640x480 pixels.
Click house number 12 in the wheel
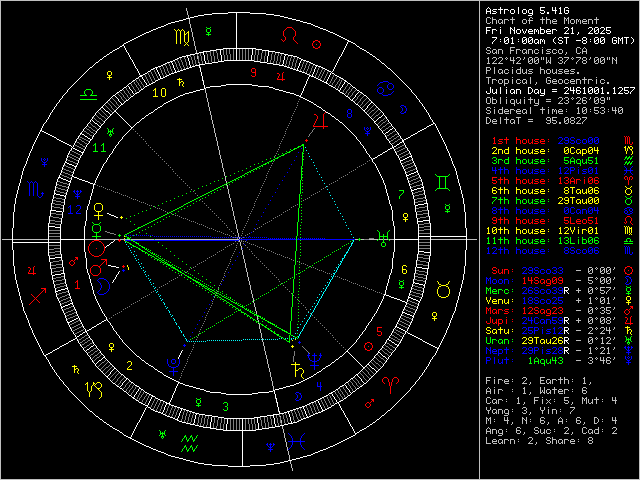[75, 210]
